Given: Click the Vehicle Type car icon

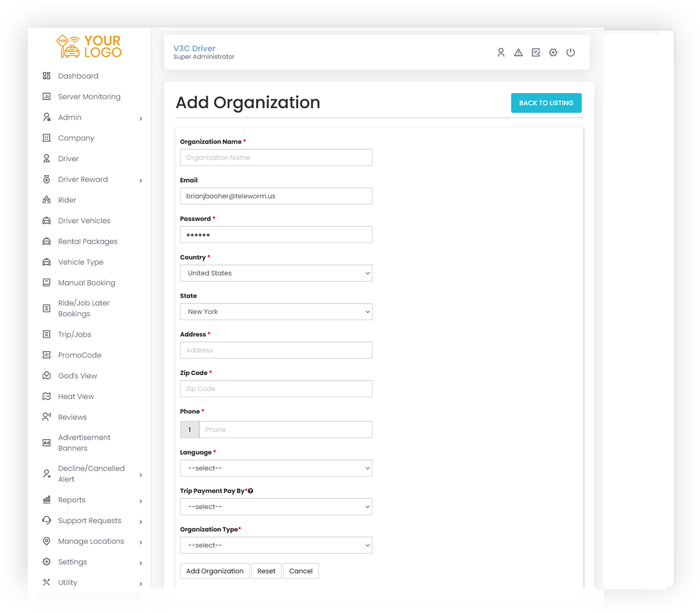Looking at the screenshot, I should 46,262.
